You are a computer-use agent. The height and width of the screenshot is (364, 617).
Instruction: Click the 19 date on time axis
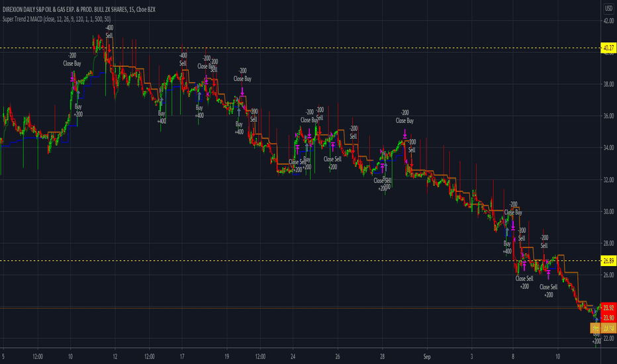226,357
